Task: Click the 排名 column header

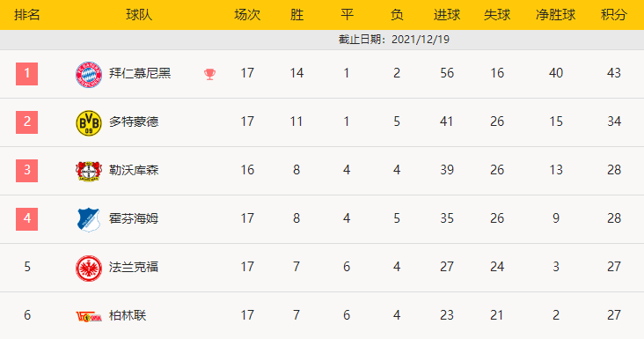Action: coord(26,15)
